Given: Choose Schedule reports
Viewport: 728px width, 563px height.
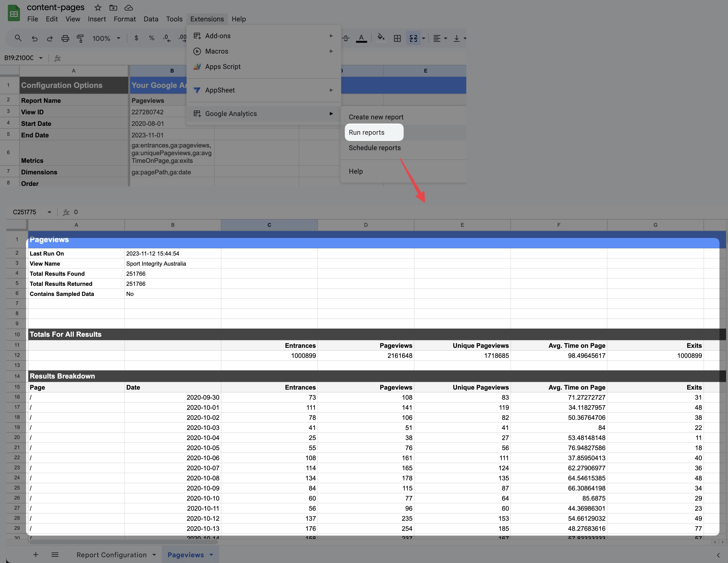Looking at the screenshot, I should point(403,148).
